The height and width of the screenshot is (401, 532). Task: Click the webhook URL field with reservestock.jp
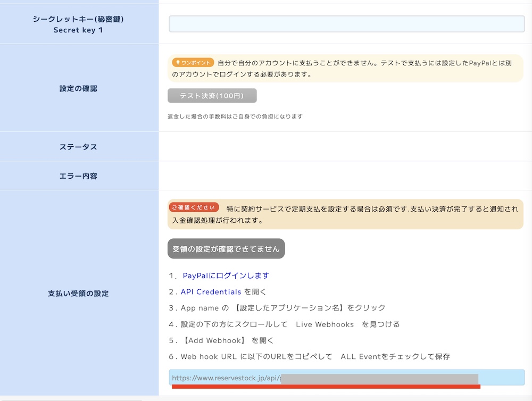346,378
